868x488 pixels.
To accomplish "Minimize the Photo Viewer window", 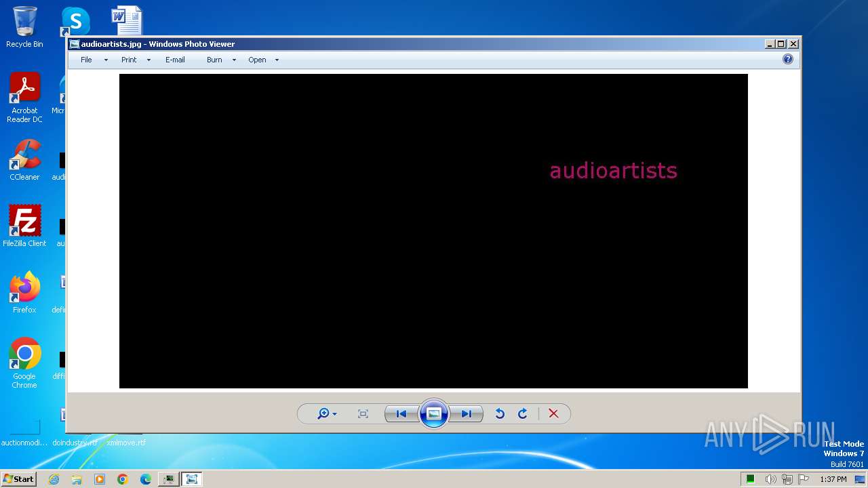I will 770,44.
